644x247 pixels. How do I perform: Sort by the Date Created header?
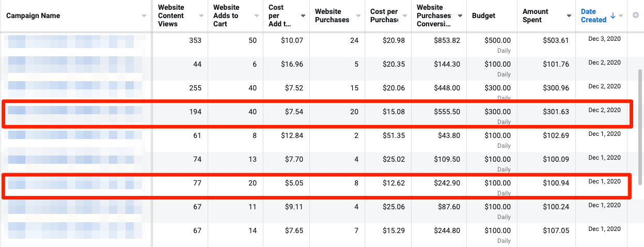pyautogui.click(x=593, y=16)
